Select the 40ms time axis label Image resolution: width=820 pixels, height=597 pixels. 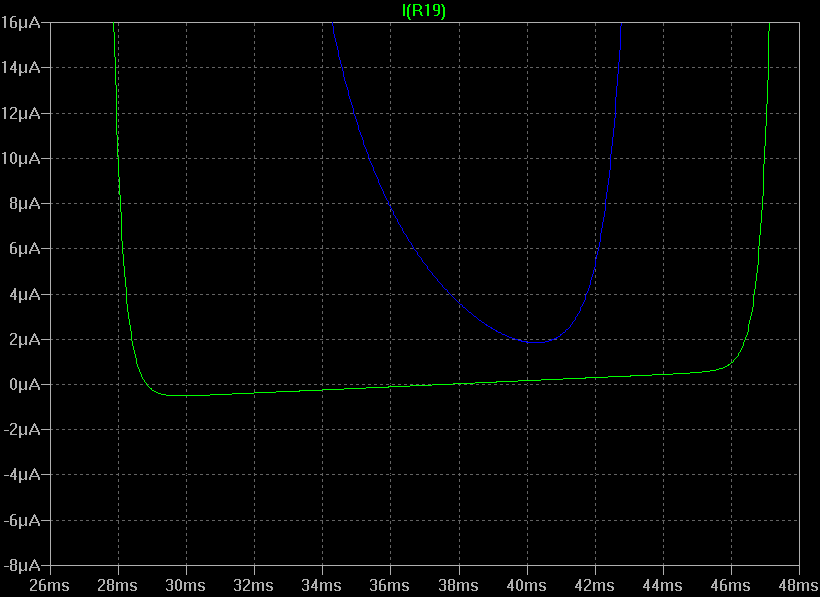coord(527,585)
